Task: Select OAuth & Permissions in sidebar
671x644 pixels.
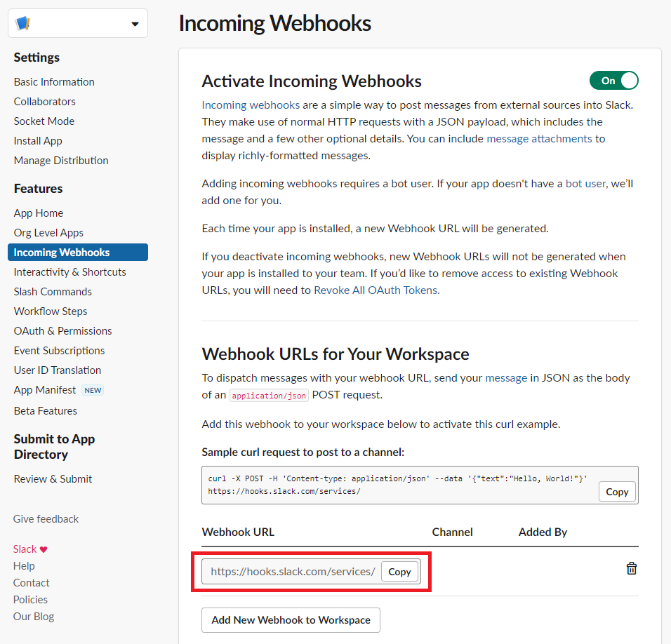Action: click(x=62, y=331)
